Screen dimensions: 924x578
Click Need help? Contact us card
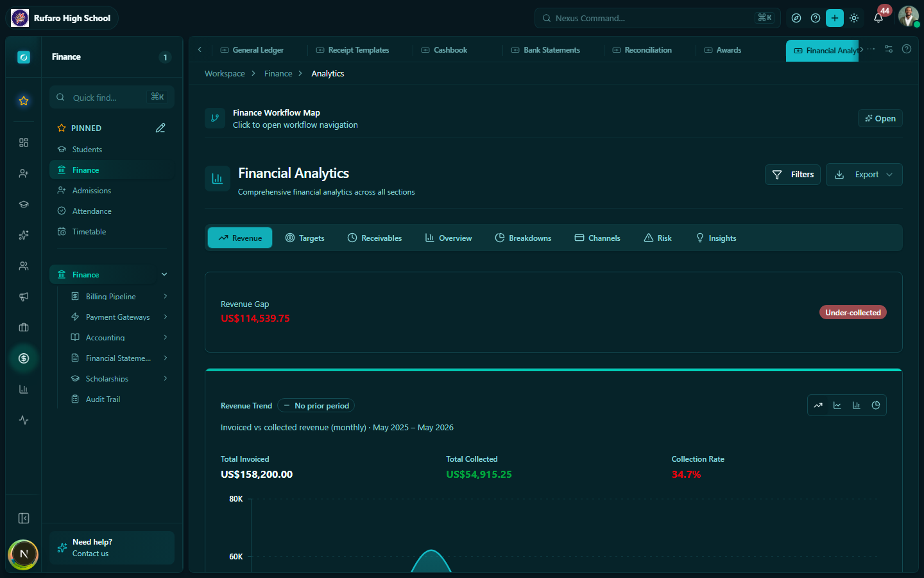point(112,548)
